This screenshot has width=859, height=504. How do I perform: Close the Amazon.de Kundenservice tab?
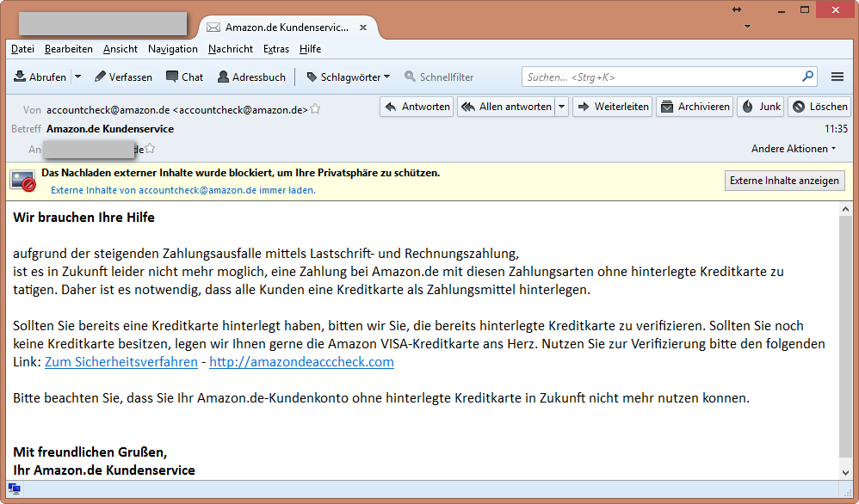[363, 28]
